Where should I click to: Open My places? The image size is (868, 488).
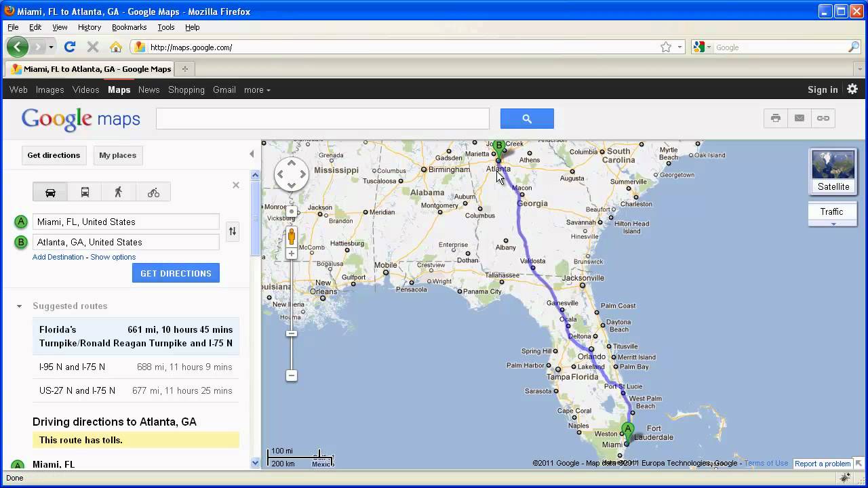pos(118,155)
